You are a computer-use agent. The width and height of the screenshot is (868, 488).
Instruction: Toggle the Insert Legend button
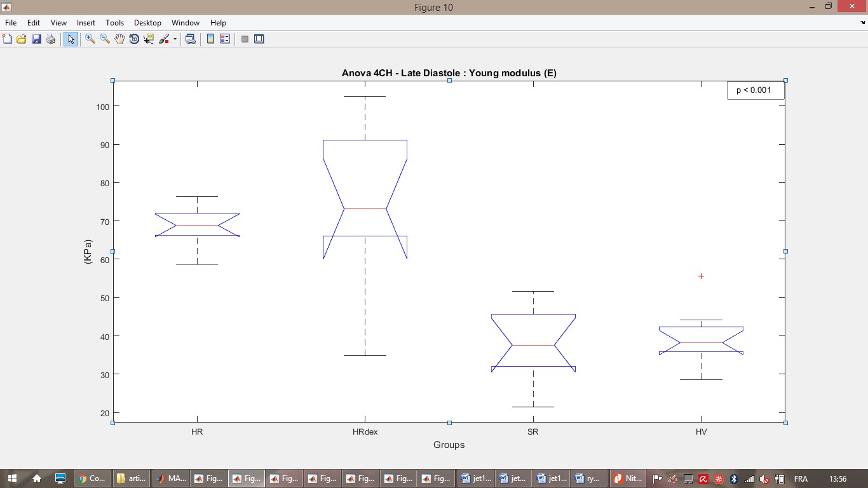tap(225, 39)
